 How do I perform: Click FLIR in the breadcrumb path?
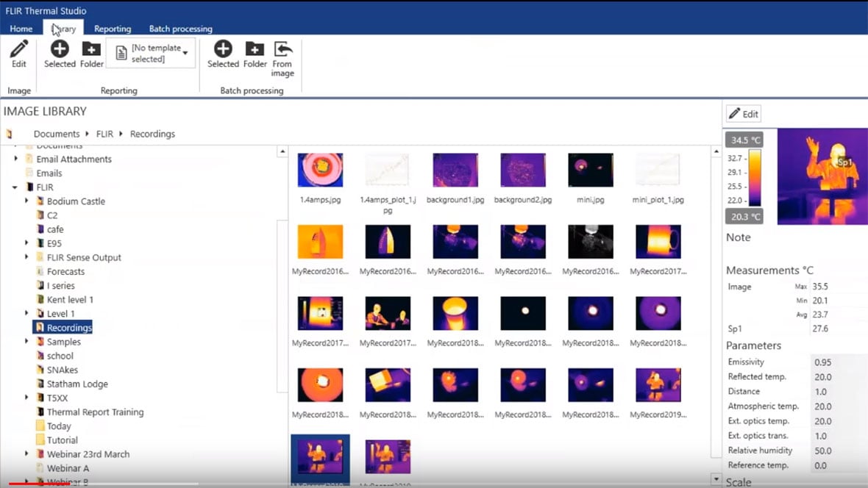tap(104, 134)
